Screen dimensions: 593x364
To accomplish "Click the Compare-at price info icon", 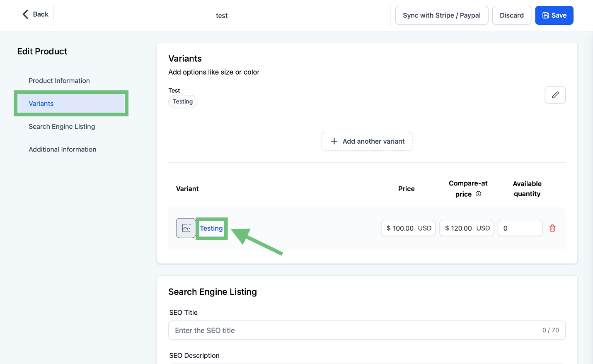I will (478, 194).
